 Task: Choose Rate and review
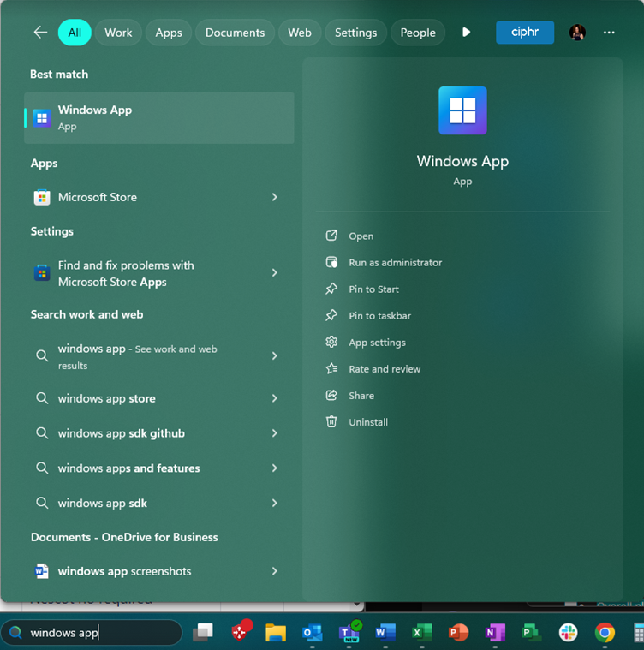[x=373, y=369]
